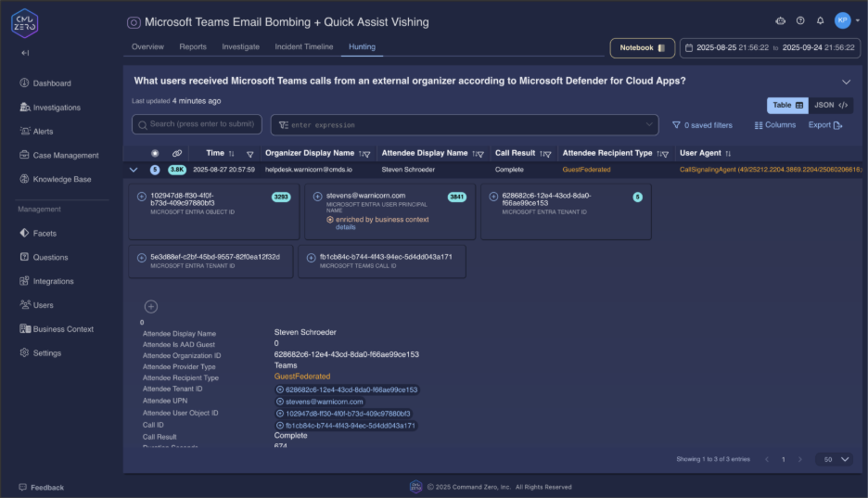Screen dimensions: 868x498
Task: Open the 50 rows-per-page dropdown
Action: 836,459
